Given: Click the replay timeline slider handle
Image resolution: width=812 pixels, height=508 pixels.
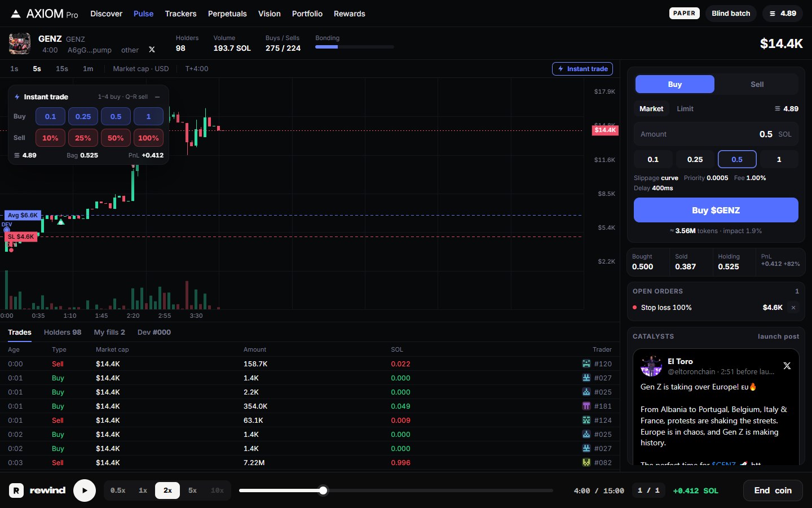Looking at the screenshot, I should click(323, 491).
